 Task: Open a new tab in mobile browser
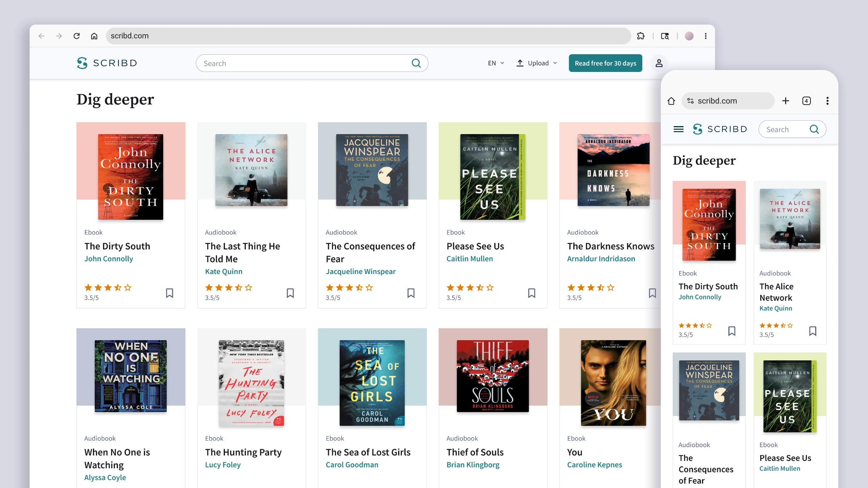pos(786,101)
